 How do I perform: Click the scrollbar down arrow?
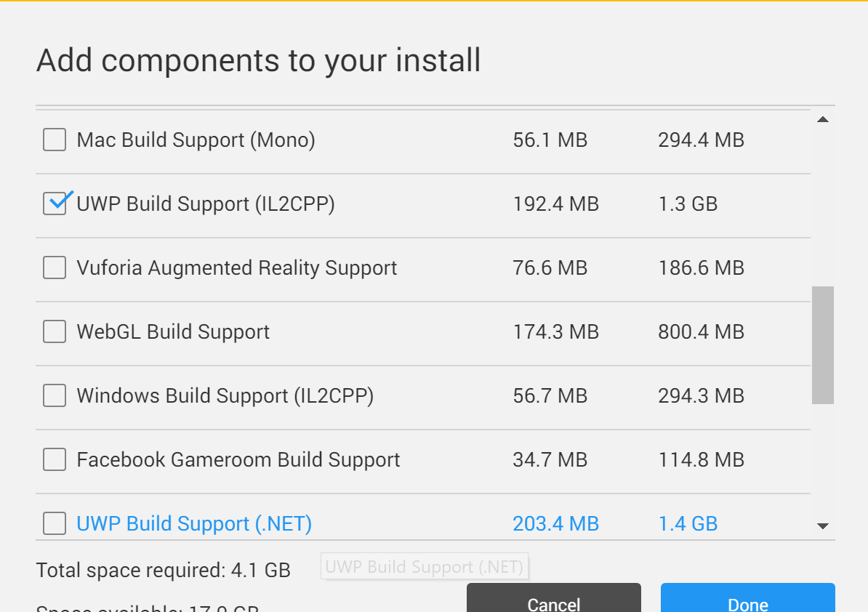point(822,525)
